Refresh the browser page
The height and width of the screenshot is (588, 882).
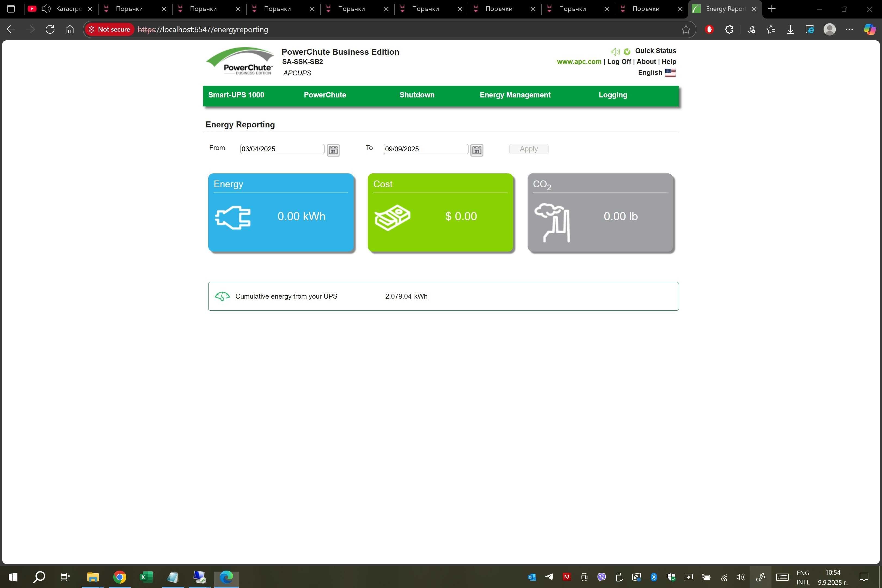[x=50, y=29]
